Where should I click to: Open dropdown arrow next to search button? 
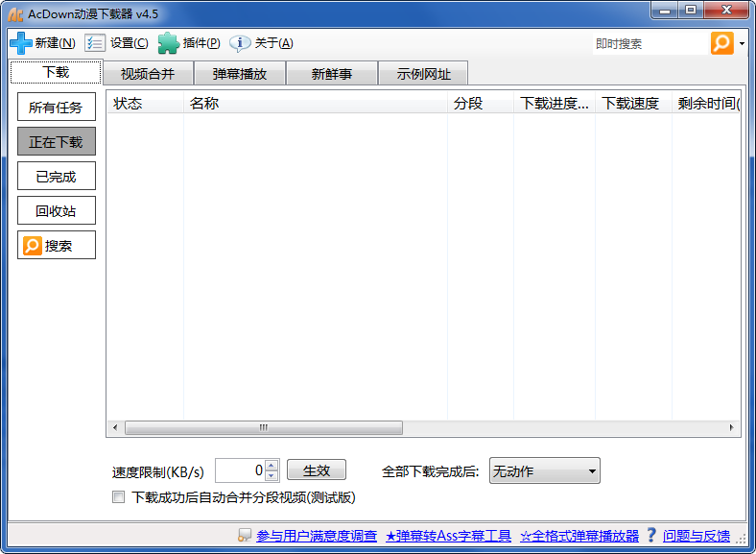[742, 44]
